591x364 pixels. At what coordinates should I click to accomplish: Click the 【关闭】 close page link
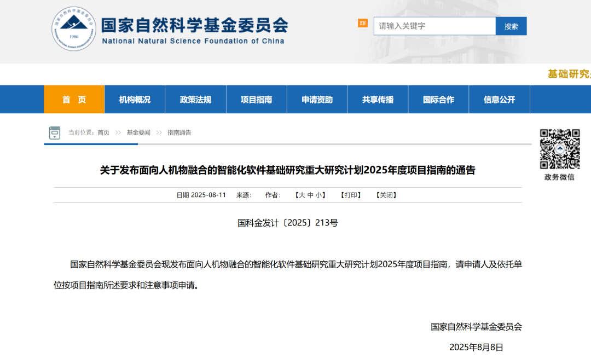coord(386,195)
